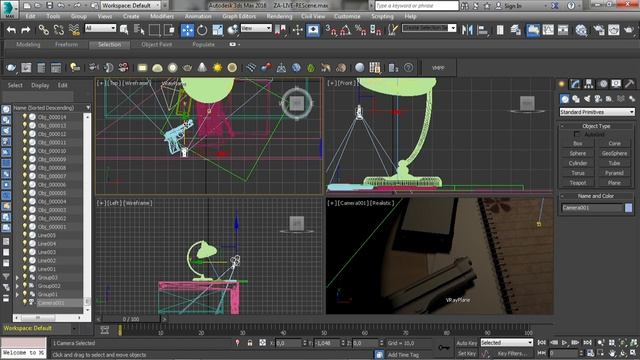Click the Redo arrow in main toolbar
The width and height of the screenshot is (640, 360).
(26, 30)
